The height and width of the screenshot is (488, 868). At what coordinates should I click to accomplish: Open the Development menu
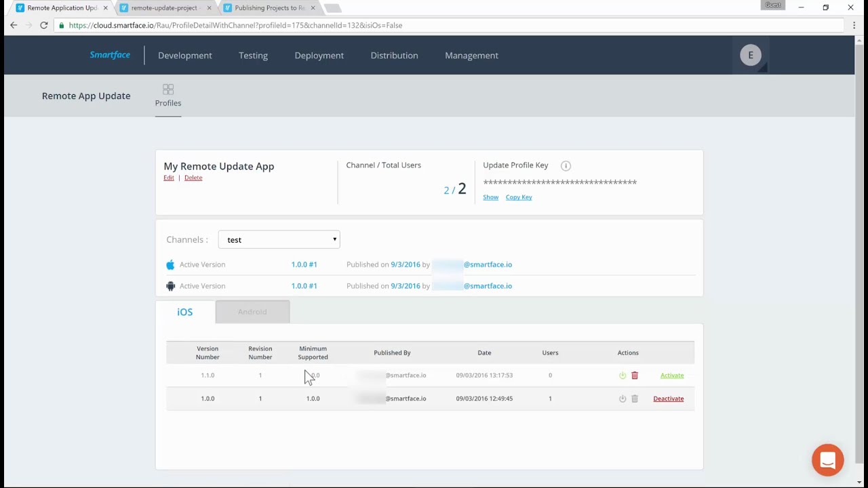tap(185, 56)
